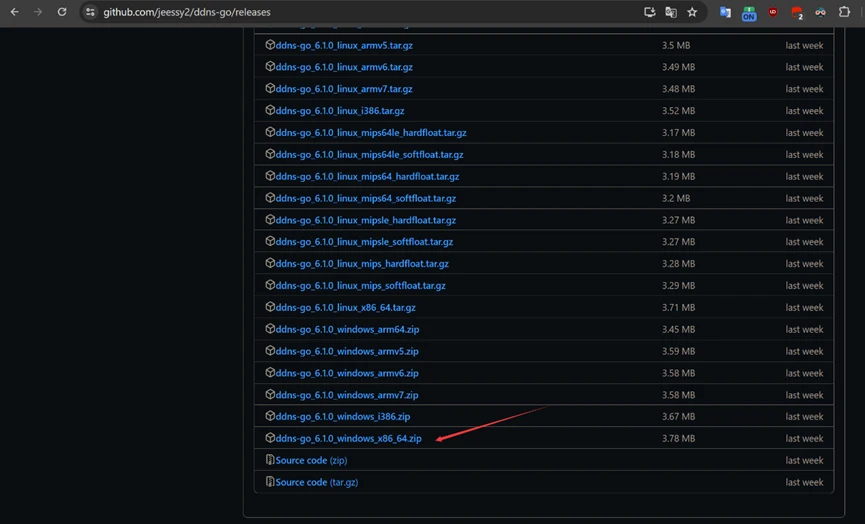865x524 pixels.
Task: Click file-zip icon beside Source code (zip)
Action: tap(270, 459)
